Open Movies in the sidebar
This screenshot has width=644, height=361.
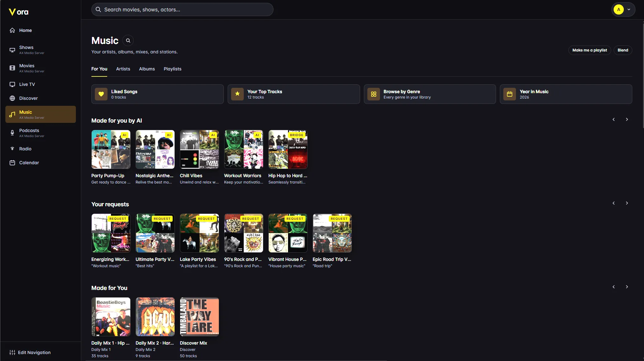tap(40, 68)
